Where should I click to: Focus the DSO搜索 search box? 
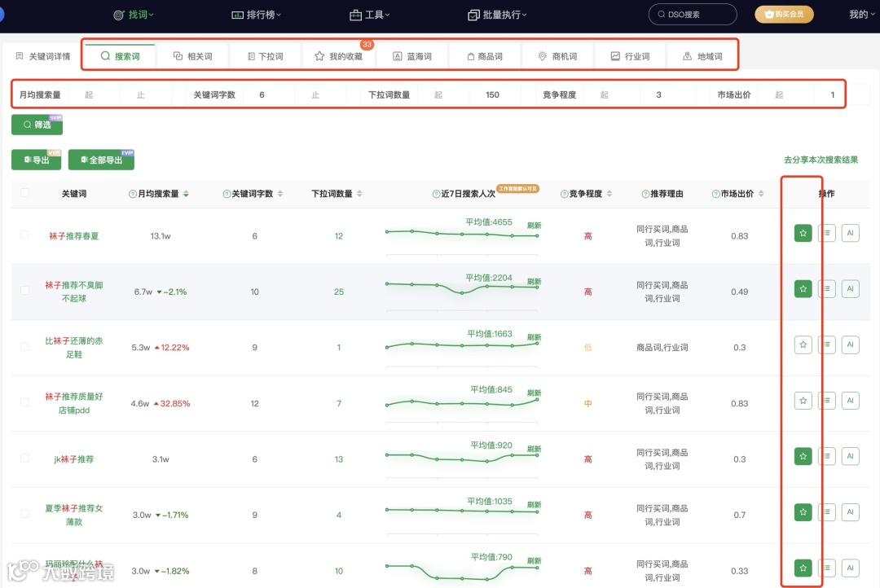pos(693,14)
